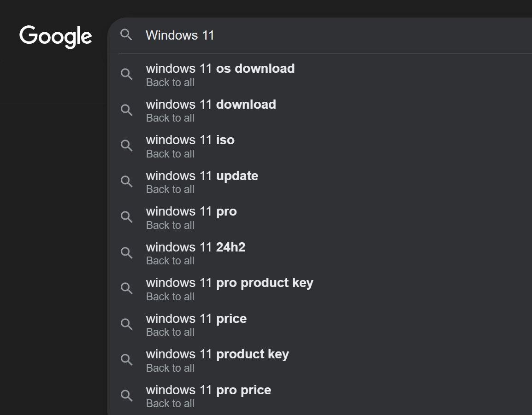Click the Google logo
The height and width of the screenshot is (415, 532).
[56, 37]
